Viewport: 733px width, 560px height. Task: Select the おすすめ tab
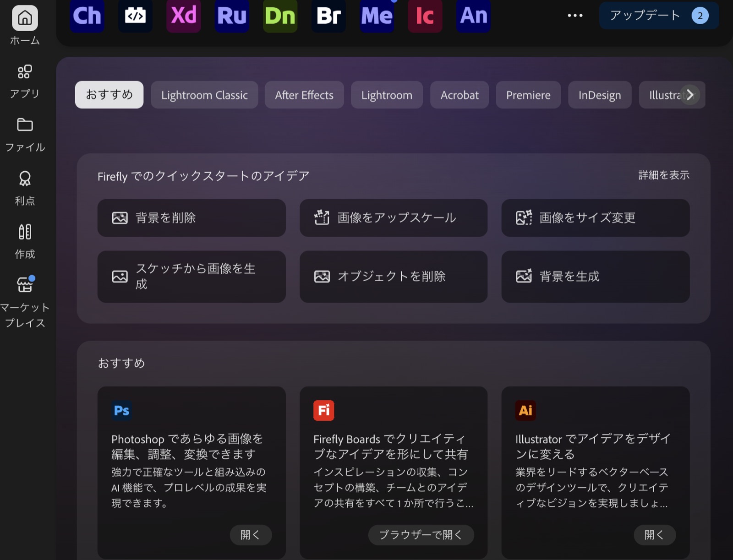(109, 95)
